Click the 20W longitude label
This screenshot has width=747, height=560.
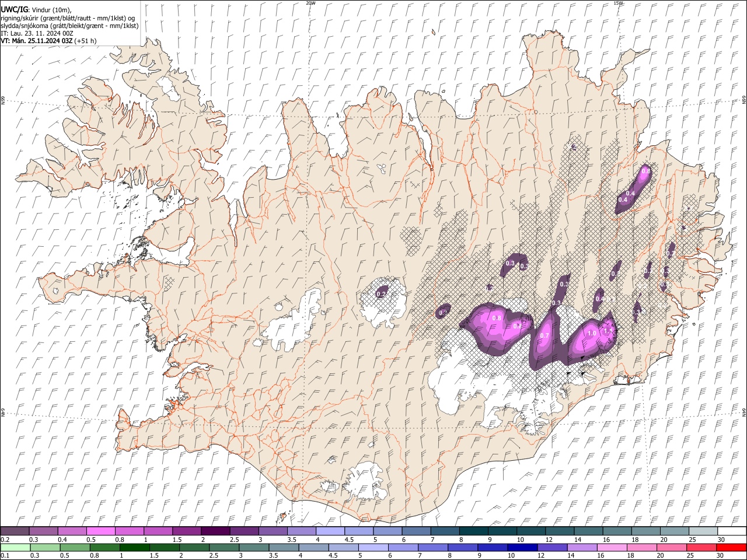tap(310, 3)
